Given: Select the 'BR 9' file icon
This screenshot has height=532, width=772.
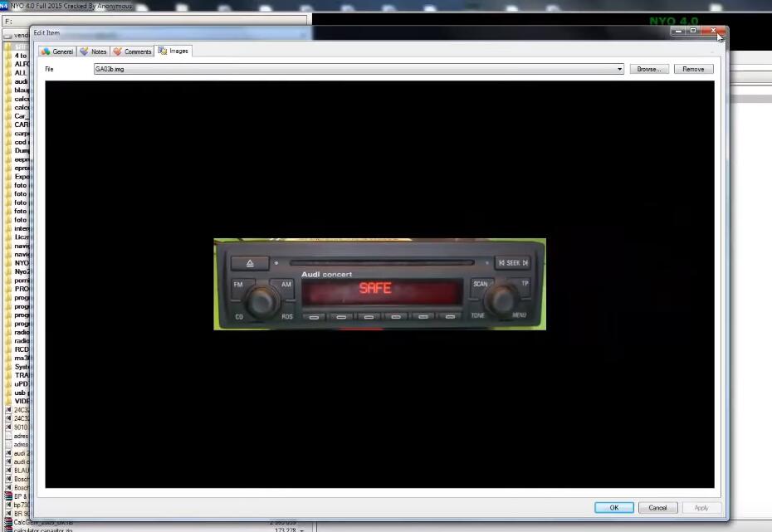Looking at the screenshot, I should point(8,513).
